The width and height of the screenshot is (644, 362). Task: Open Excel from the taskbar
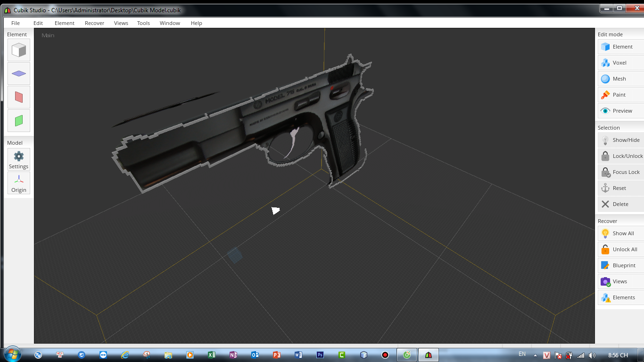212,355
